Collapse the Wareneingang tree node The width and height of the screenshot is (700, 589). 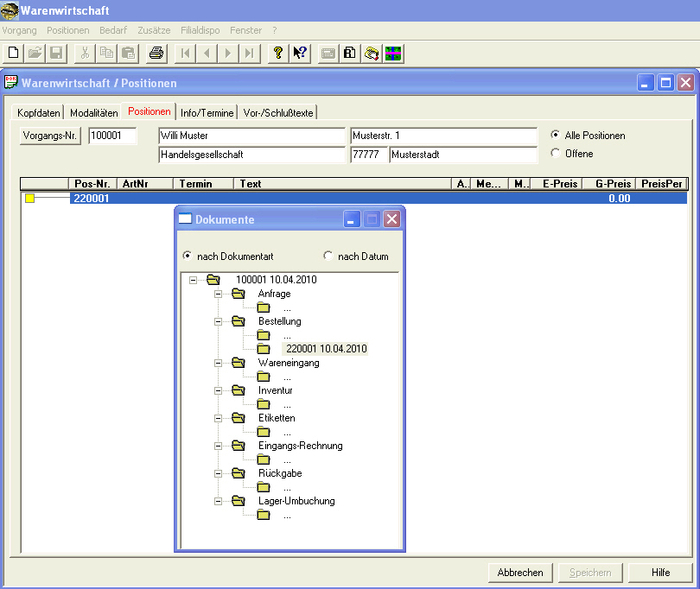point(218,364)
